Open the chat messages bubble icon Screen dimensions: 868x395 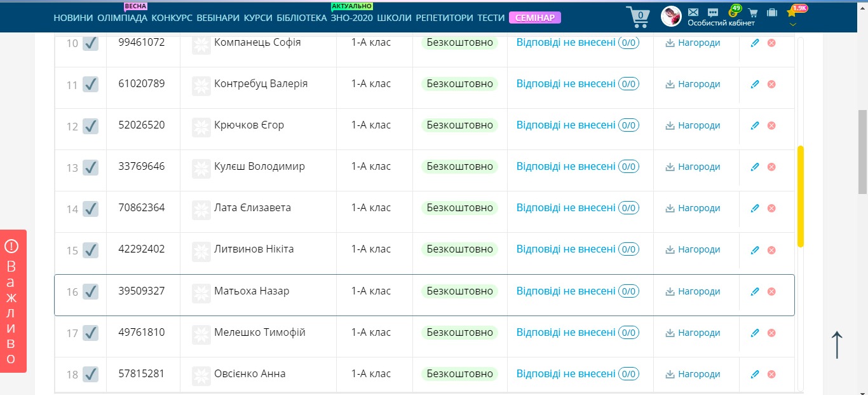pyautogui.click(x=713, y=12)
